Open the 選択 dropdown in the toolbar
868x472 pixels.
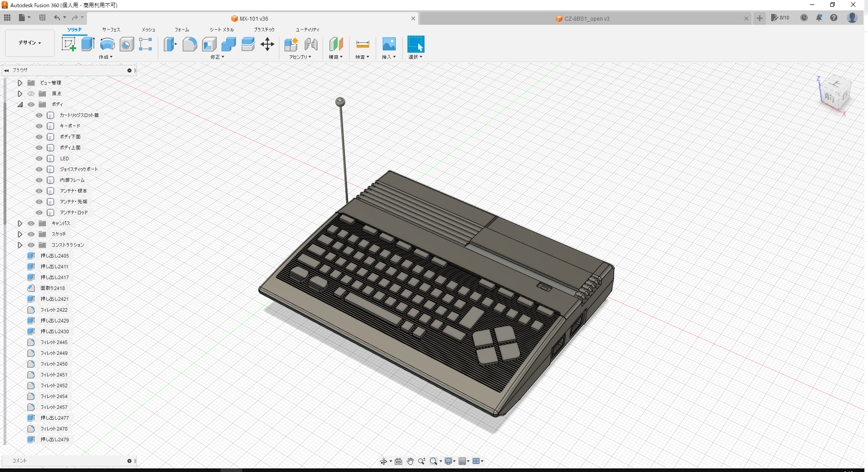click(415, 57)
